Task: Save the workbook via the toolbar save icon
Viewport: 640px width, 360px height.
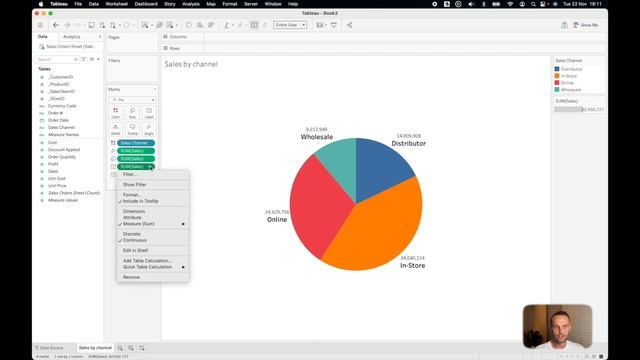Action: [91, 25]
